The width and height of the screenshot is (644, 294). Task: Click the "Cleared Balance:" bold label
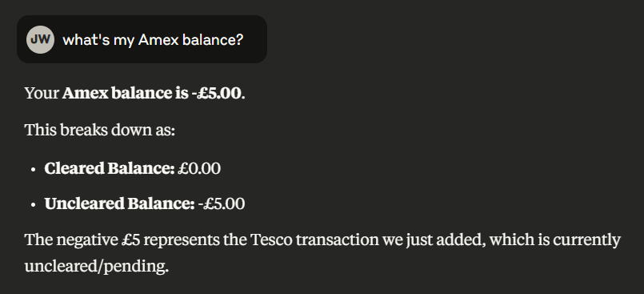(x=110, y=168)
